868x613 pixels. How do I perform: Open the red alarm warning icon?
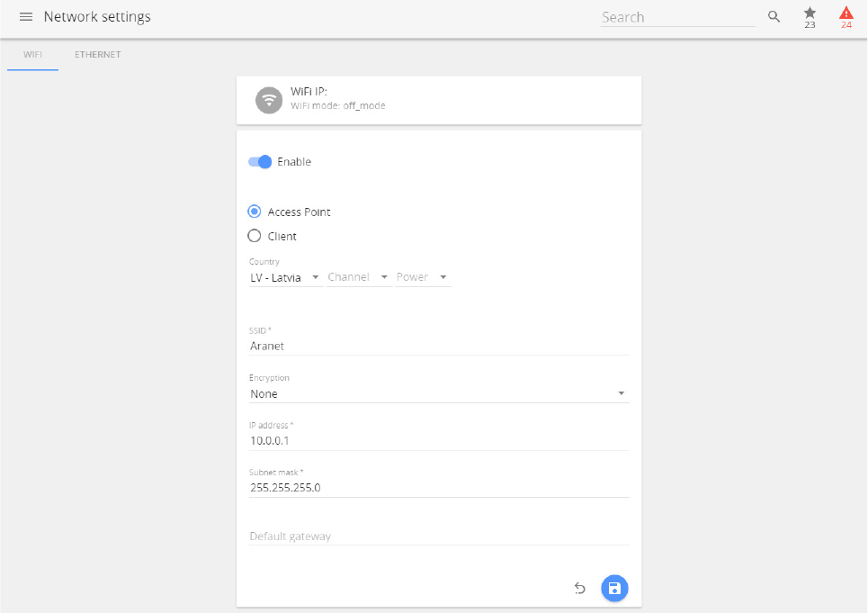[x=846, y=16]
